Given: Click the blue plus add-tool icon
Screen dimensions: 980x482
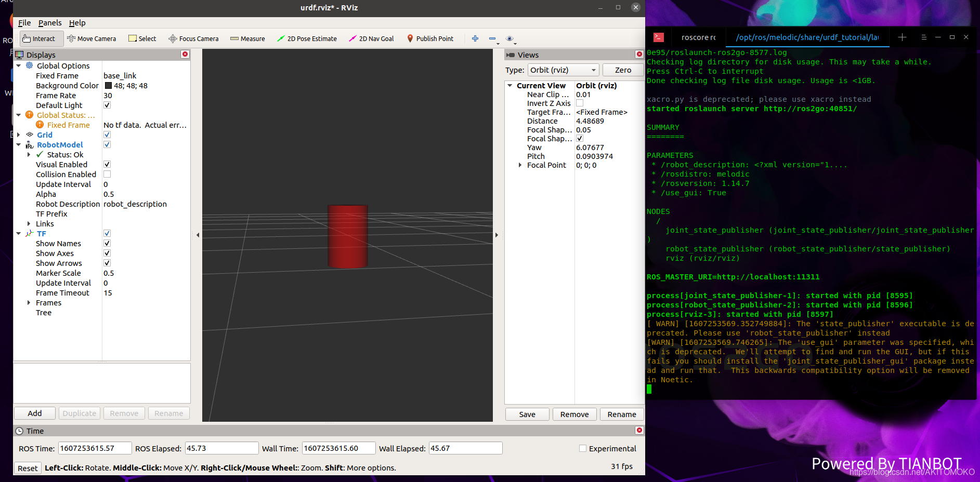Looking at the screenshot, I should [x=475, y=38].
